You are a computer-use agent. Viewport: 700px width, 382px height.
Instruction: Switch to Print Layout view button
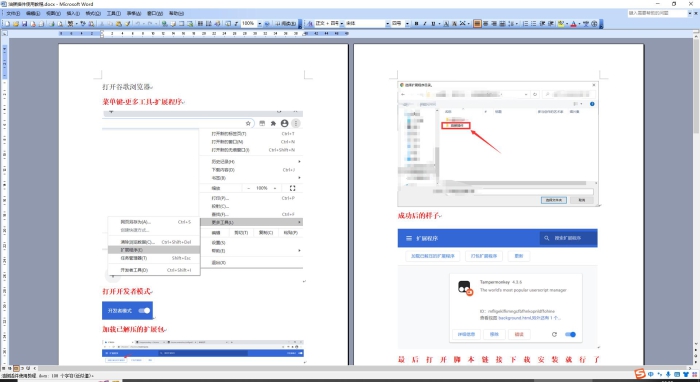pos(16,368)
